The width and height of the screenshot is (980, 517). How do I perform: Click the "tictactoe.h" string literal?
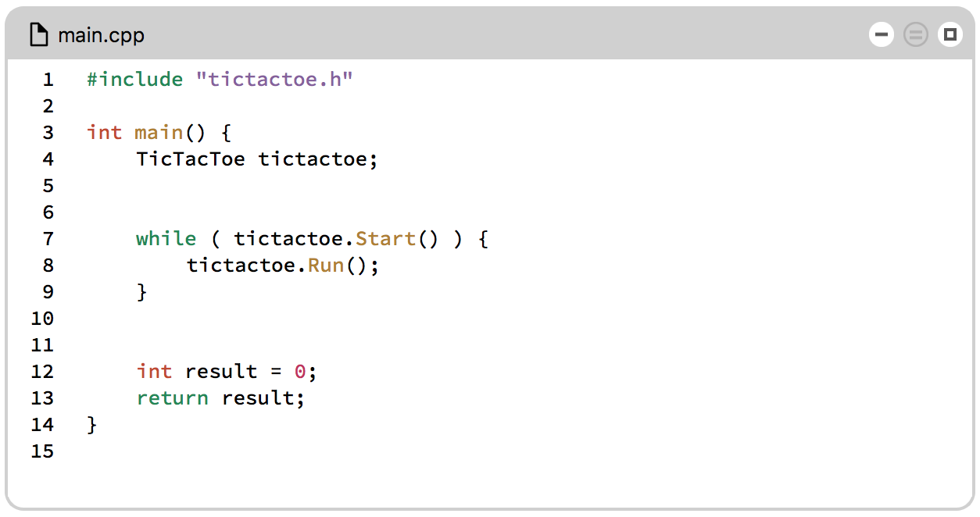[274, 79]
